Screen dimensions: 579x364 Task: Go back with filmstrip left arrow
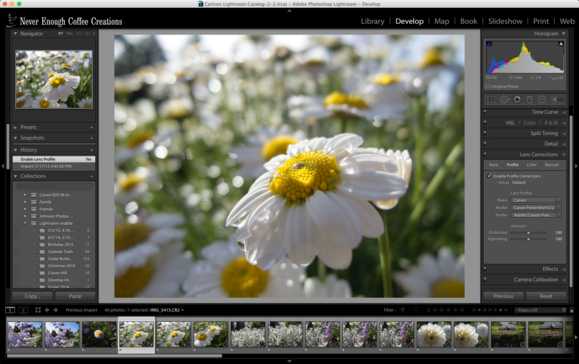click(x=47, y=310)
